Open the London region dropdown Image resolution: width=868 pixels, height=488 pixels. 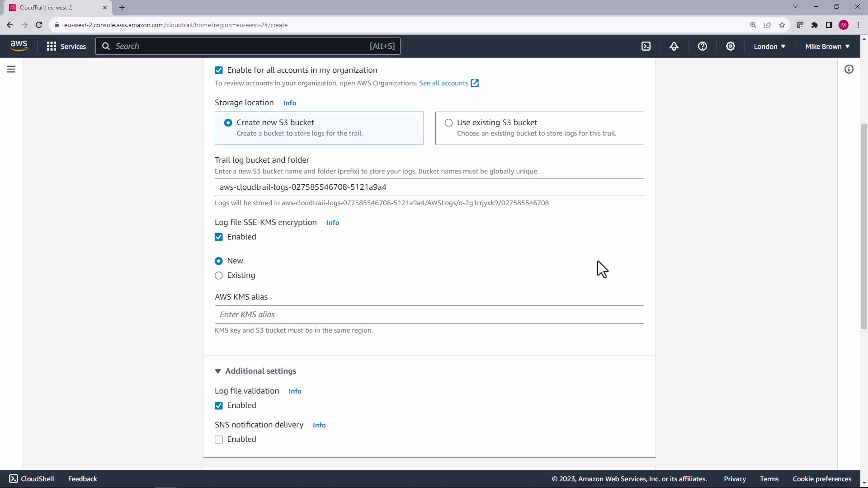[x=769, y=46]
